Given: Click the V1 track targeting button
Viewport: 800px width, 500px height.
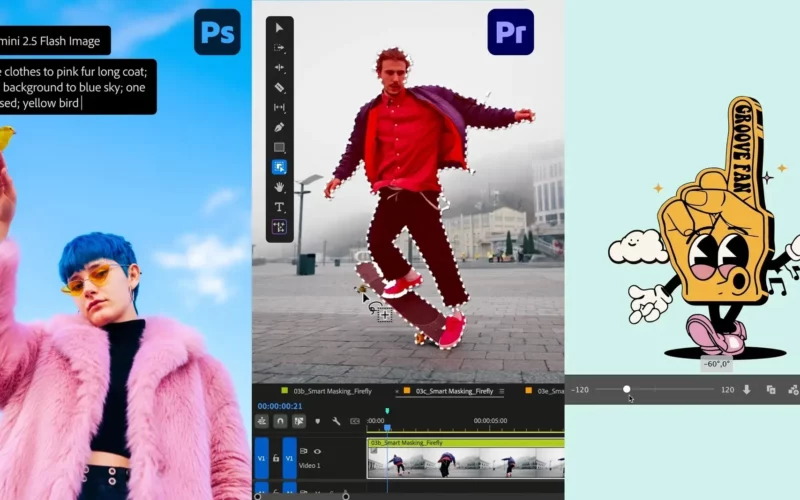Looking at the screenshot, I should point(289,458).
